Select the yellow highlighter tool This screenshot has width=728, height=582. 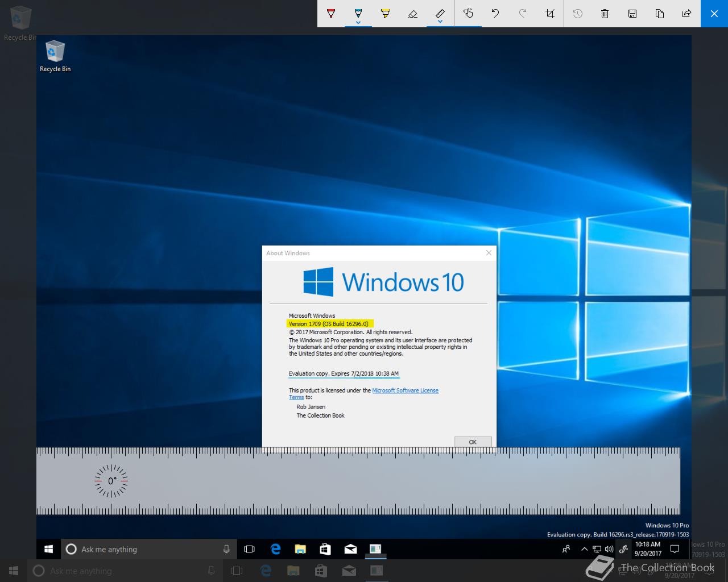click(386, 13)
